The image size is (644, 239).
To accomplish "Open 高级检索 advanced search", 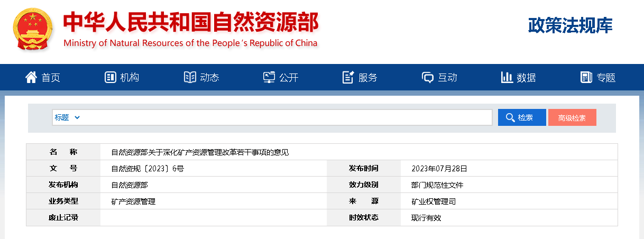I will point(572,118).
